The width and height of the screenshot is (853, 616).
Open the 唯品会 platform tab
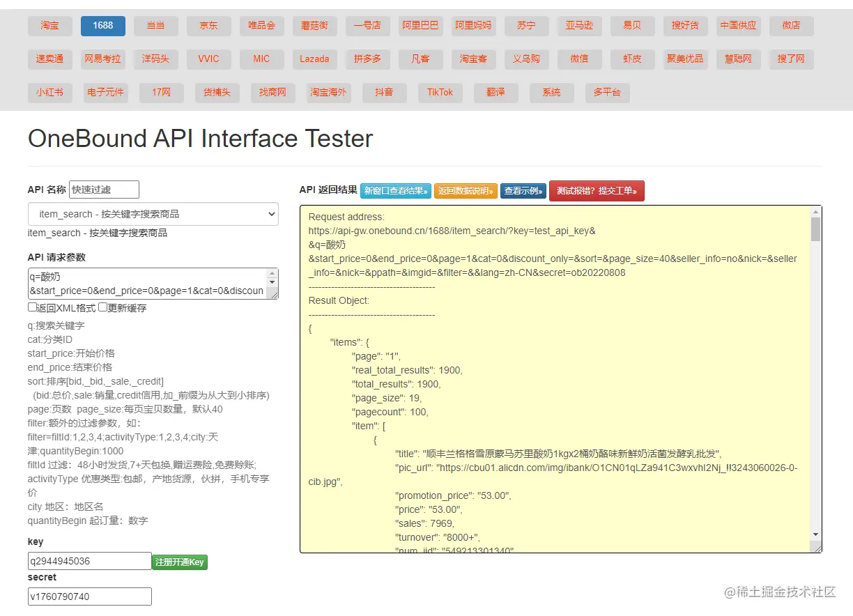pos(262,26)
